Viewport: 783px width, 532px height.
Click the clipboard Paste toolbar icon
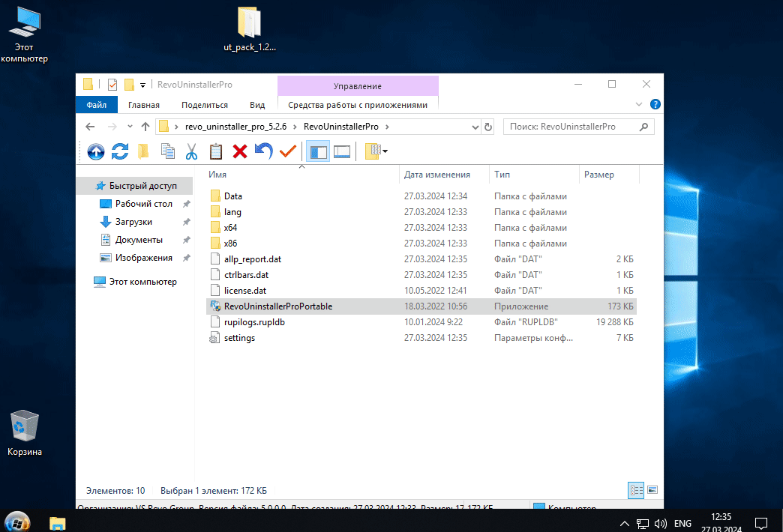[x=216, y=151]
